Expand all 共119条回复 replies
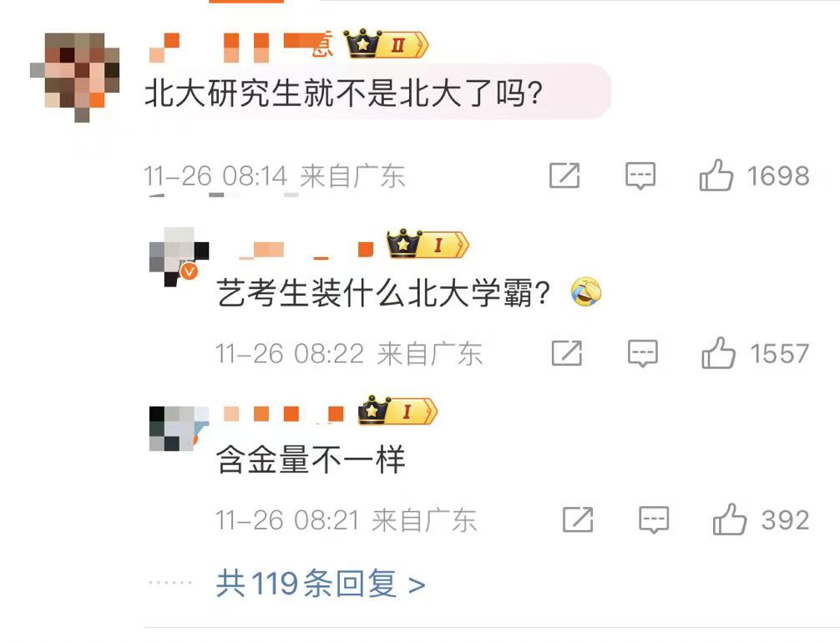840x643 pixels. click(321, 584)
